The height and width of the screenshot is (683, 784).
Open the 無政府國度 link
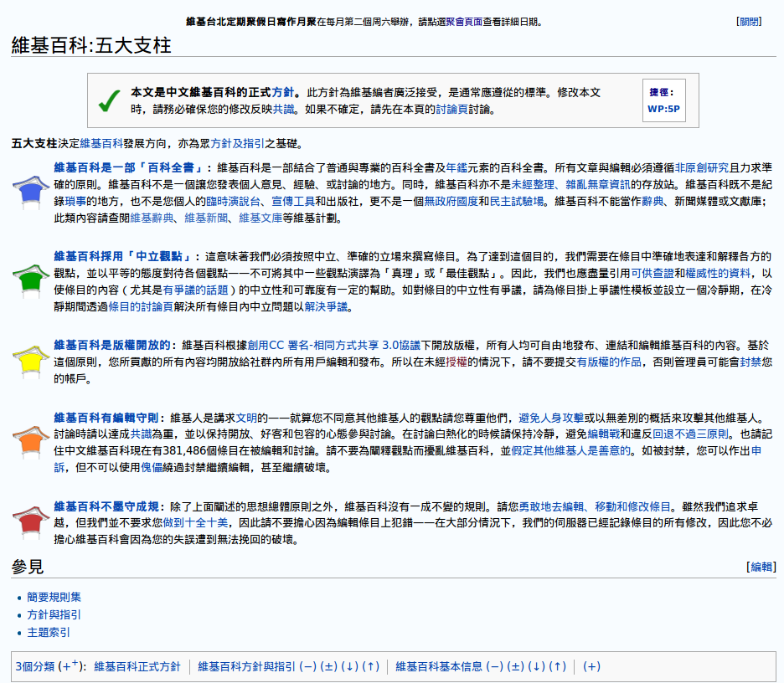click(x=451, y=202)
